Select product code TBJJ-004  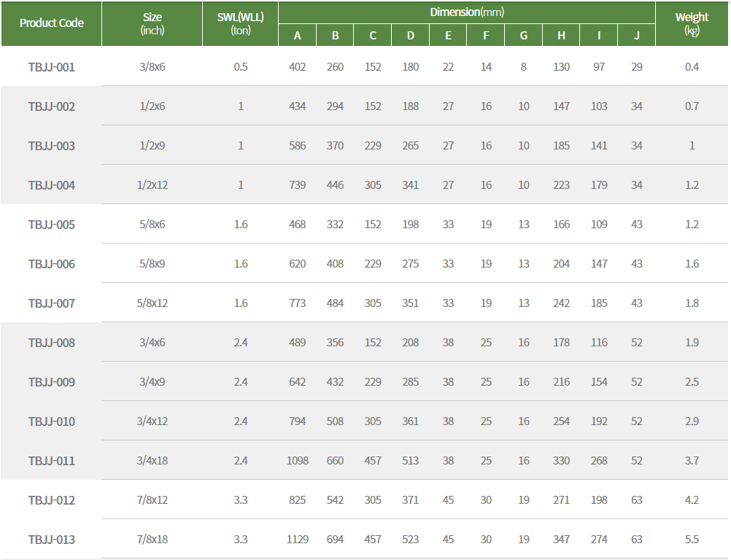[x=51, y=185]
